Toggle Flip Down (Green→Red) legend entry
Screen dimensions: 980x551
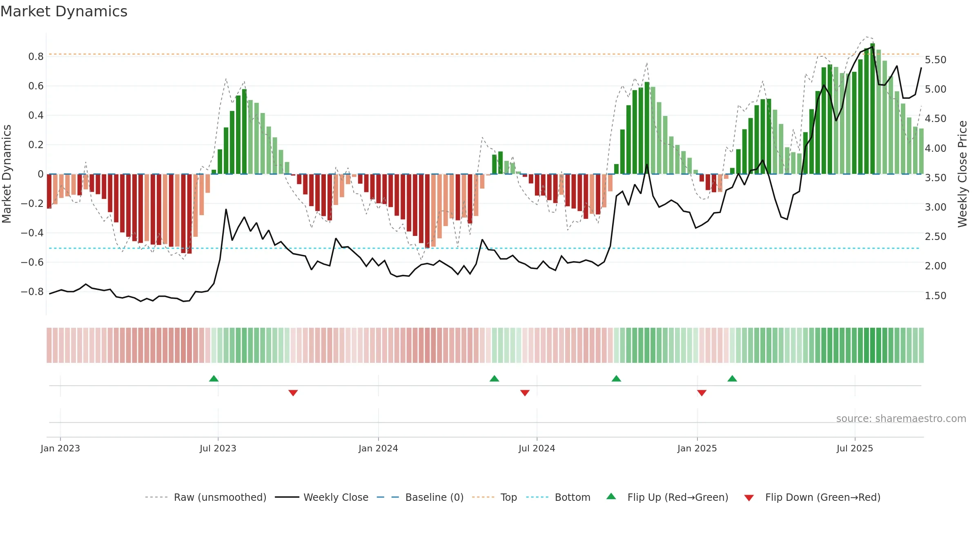click(812, 497)
